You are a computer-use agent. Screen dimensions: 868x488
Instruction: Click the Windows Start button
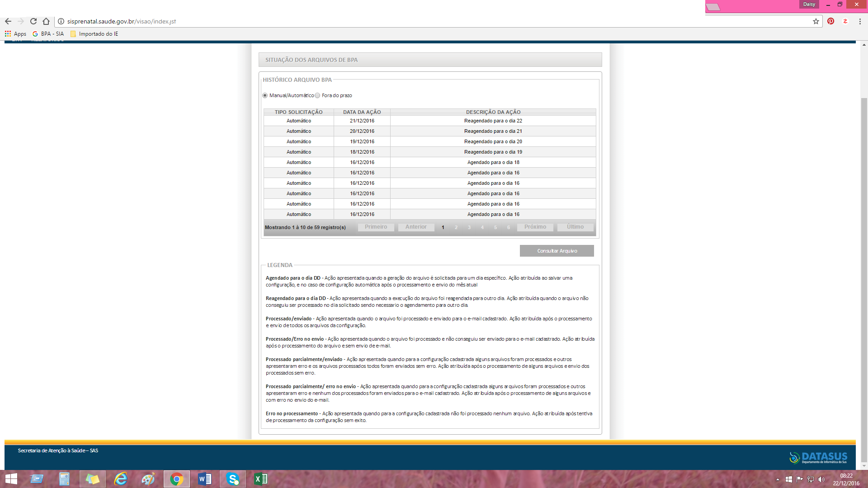click(x=11, y=479)
